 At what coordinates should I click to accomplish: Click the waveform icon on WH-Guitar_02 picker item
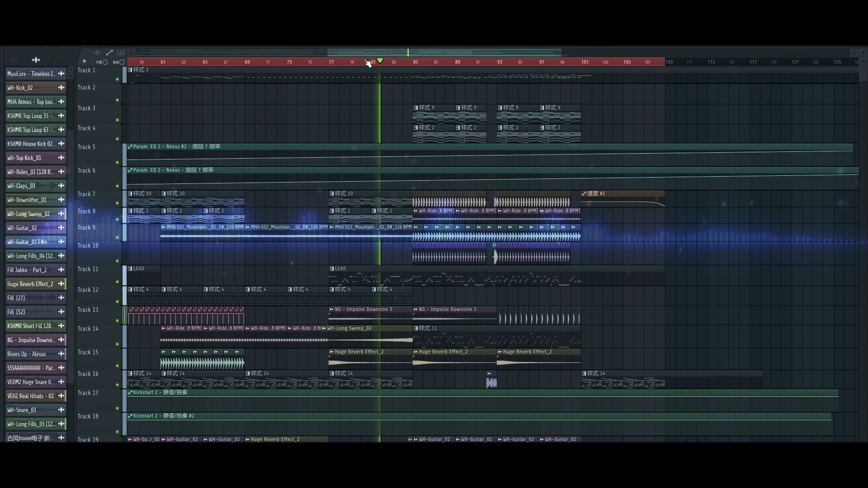point(61,228)
